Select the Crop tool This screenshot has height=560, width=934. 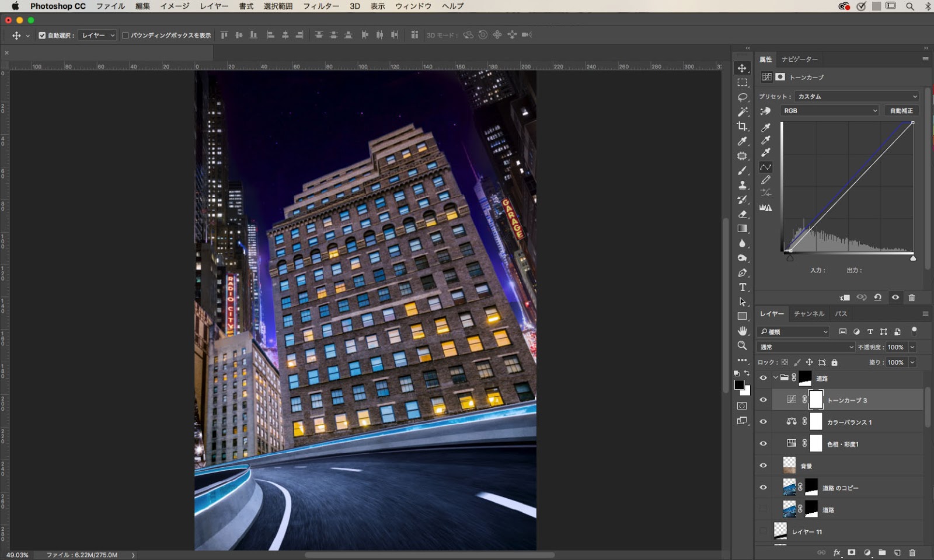click(742, 127)
